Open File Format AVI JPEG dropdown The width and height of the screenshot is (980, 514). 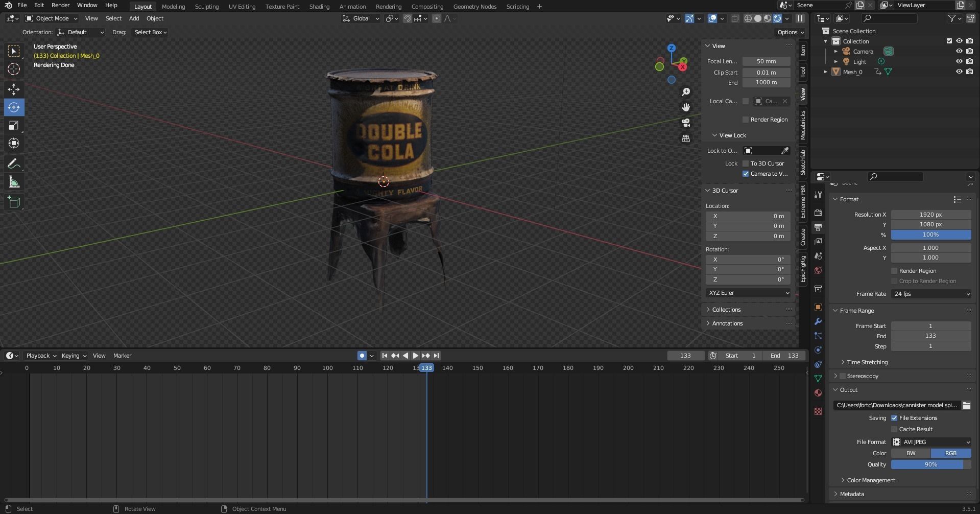pyautogui.click(x=931, y=442)
